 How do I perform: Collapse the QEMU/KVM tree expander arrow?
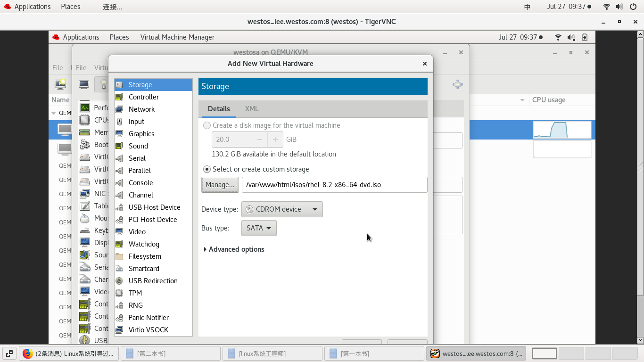pos(54,113)
